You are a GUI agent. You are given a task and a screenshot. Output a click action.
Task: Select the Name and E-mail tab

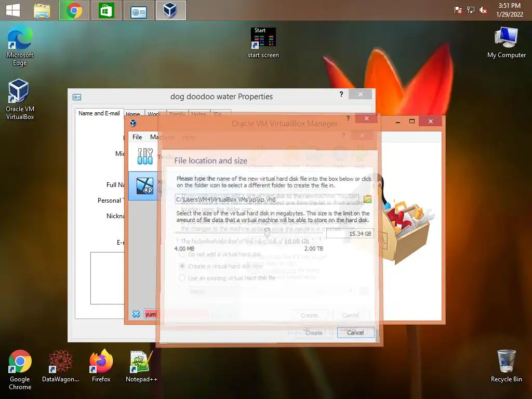[99, 113]
